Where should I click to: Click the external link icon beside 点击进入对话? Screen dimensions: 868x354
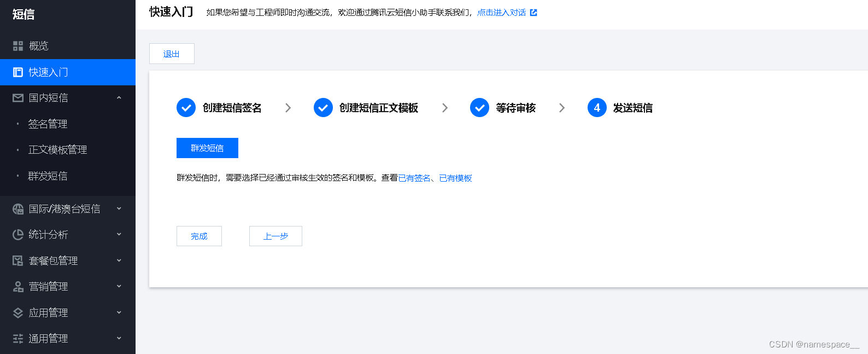[x=533, y=13]
